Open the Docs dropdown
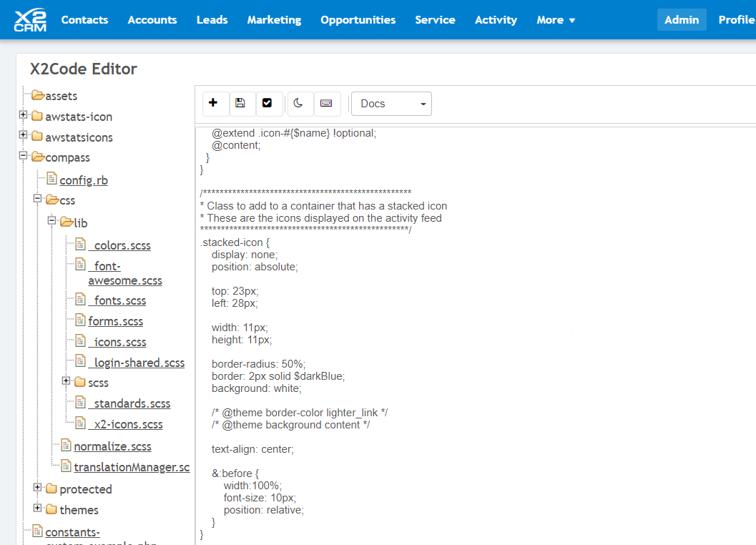Screen dimensions: 756x545 391,104
